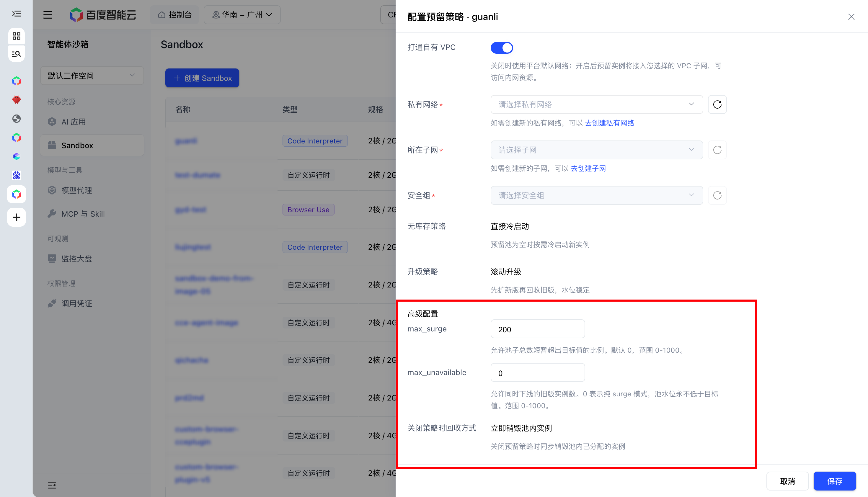Viewport: 868px width, 497px height.
Task: Refresh the private network list
Action: [717, 104]
